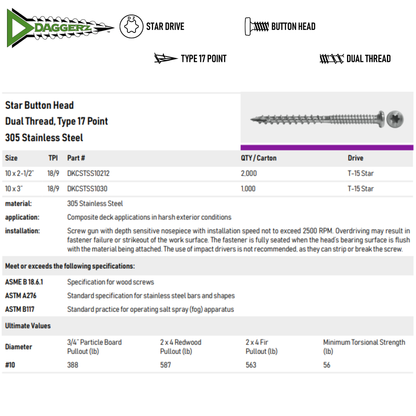Click the 10 x 3" size row

point(208,189)
